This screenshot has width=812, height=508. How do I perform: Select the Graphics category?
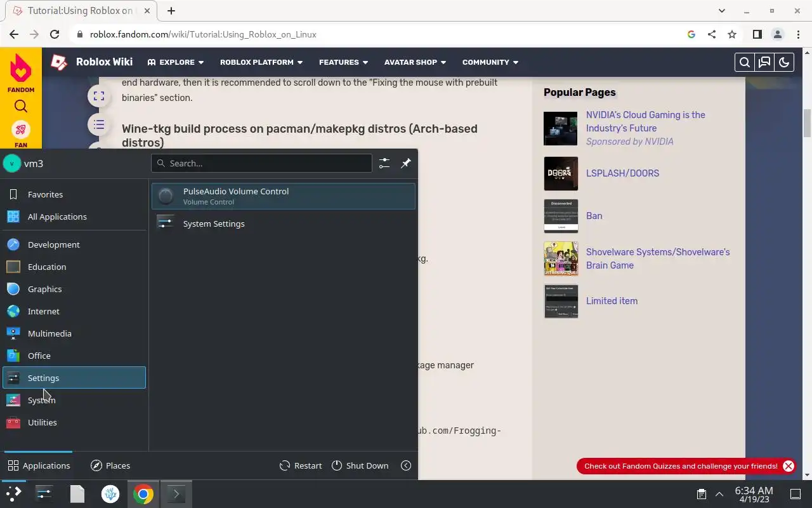tap(74, 289)
